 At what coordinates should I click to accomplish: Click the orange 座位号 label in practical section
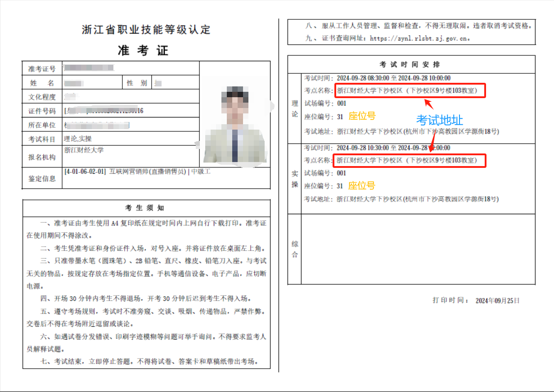click(362, 185)
